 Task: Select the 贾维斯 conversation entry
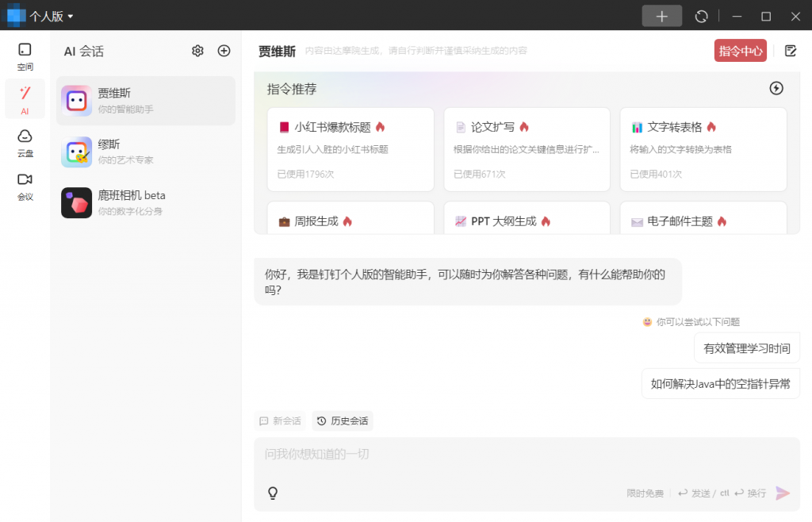(146, 101)
